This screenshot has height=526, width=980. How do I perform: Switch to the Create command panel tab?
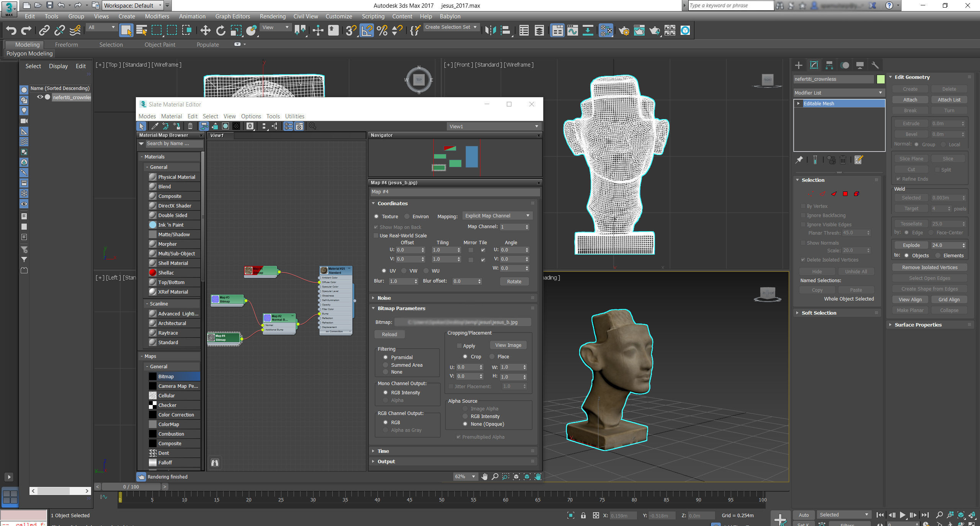coord(799,65)
